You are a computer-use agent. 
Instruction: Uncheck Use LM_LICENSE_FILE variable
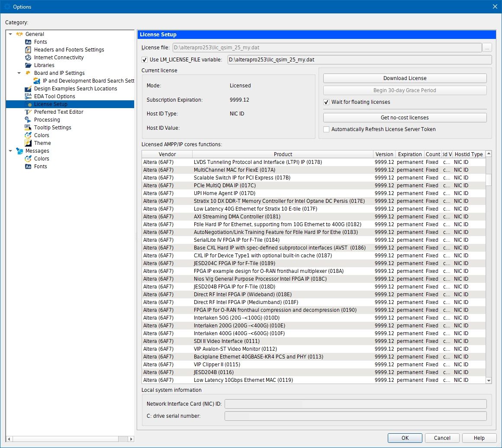tap(144, 60)
